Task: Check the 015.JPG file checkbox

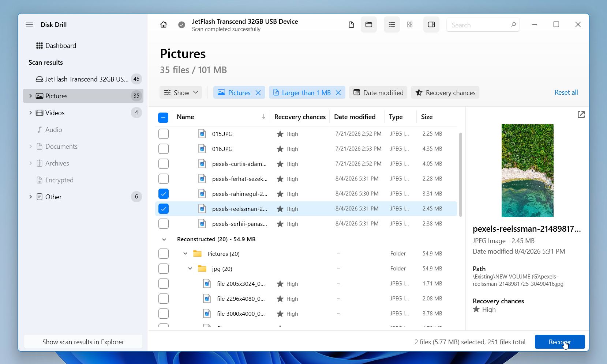Action: point(164,134)
